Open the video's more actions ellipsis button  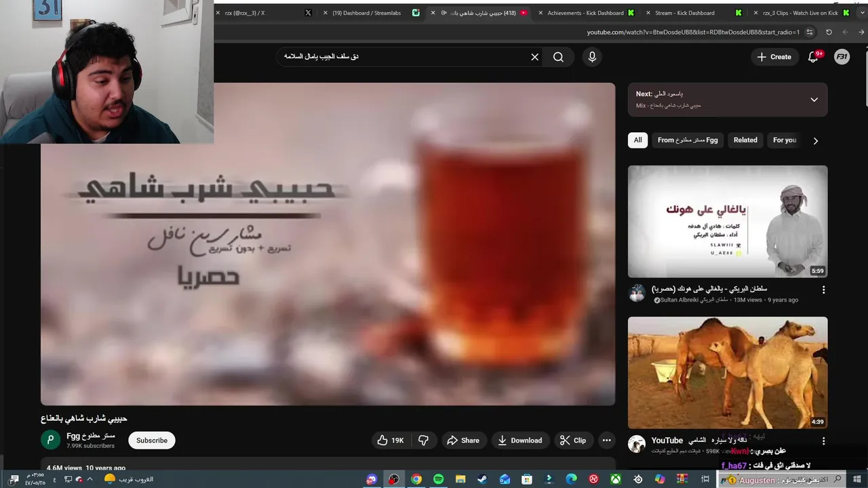(x=607, y=441)
